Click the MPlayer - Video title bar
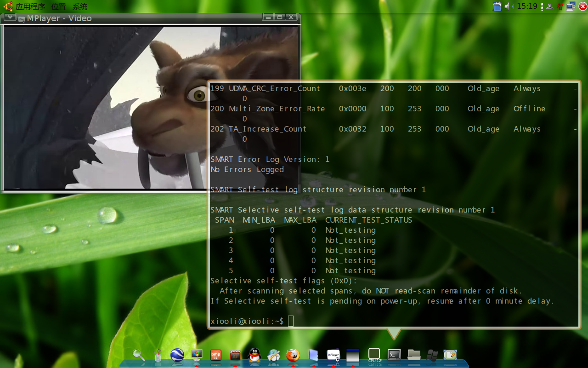588x368 pixels. [x=151, y=18]
